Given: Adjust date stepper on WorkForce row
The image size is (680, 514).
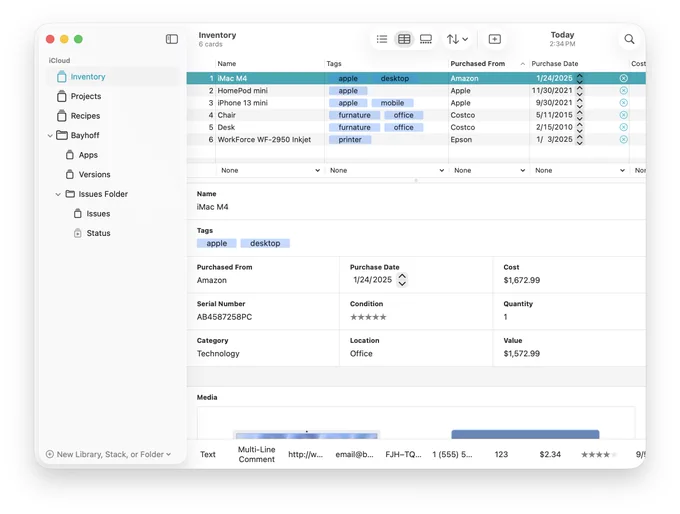Looking at the screenshot, I should [x=580, y=139].
